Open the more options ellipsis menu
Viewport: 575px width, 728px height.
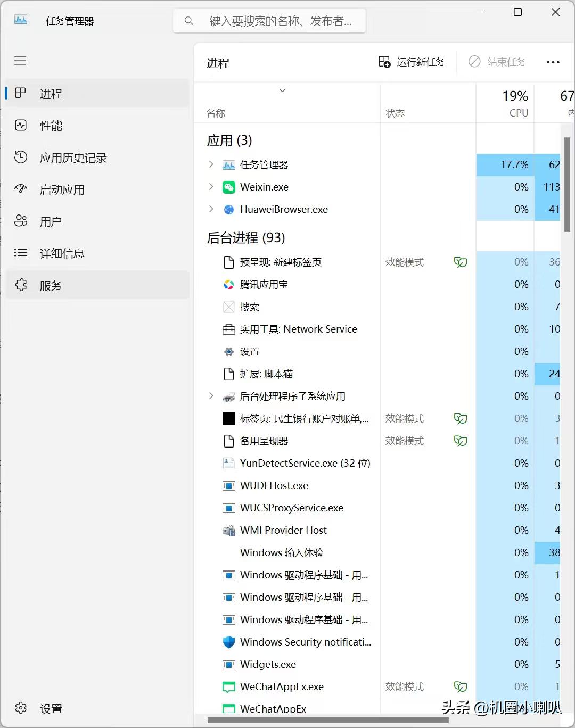[x=553, y=62]
